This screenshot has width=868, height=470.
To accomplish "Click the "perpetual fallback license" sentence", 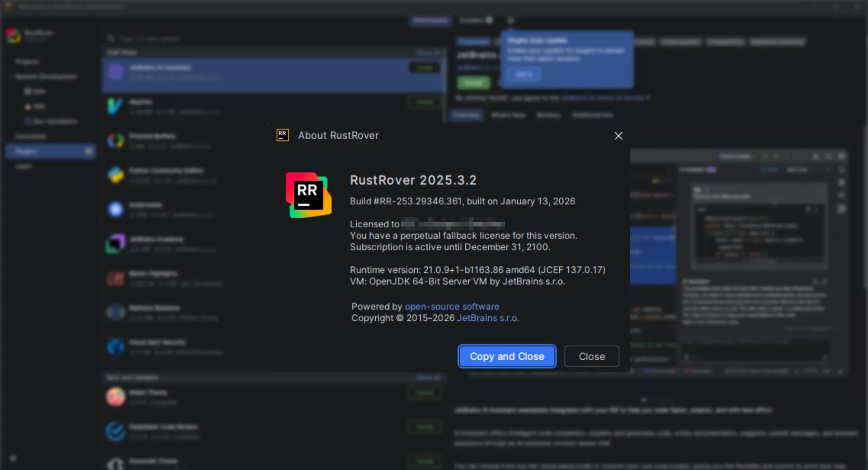I will (463, 235).
